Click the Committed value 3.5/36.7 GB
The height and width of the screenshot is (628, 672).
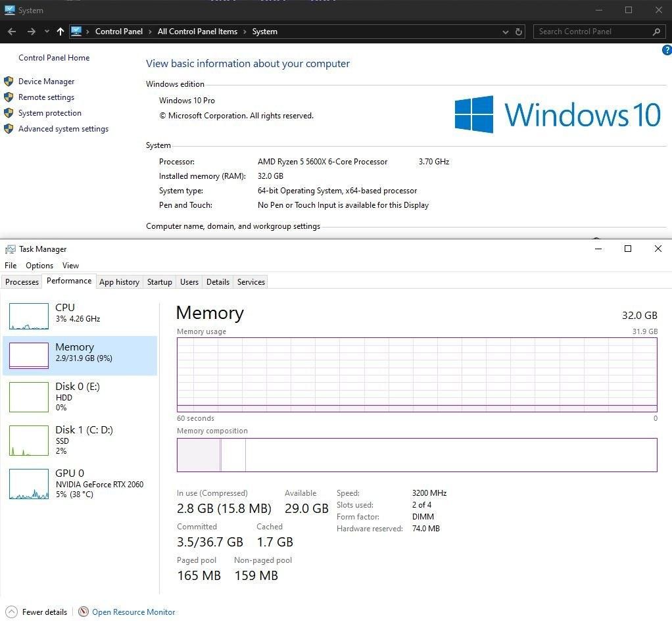210,542
